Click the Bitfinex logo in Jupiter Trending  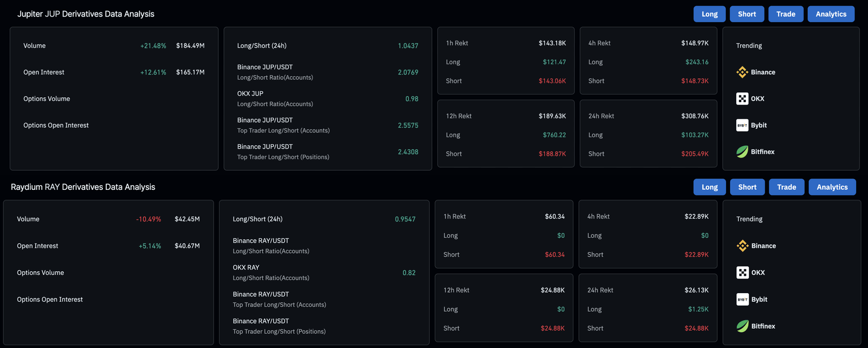coord(742,152)
